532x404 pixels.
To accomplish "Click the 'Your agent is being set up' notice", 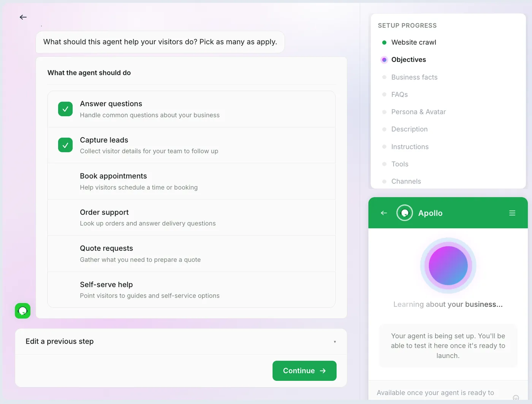I will (x=448, y=346).
